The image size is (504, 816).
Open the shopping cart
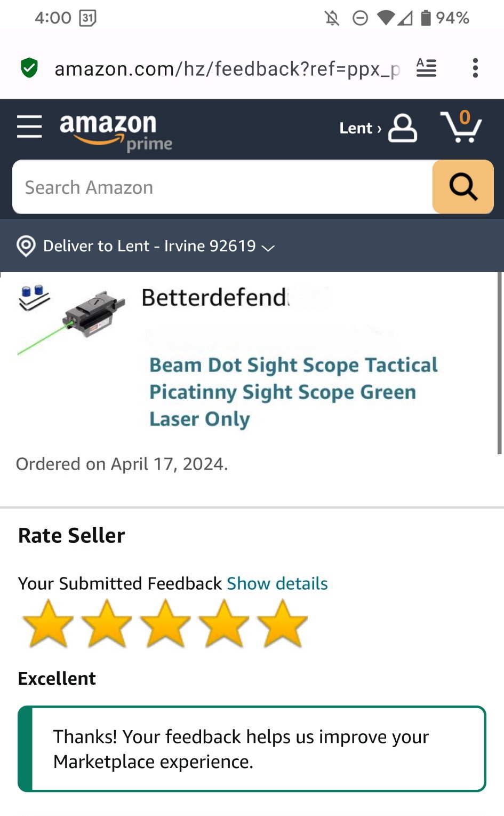coord(461,127)
